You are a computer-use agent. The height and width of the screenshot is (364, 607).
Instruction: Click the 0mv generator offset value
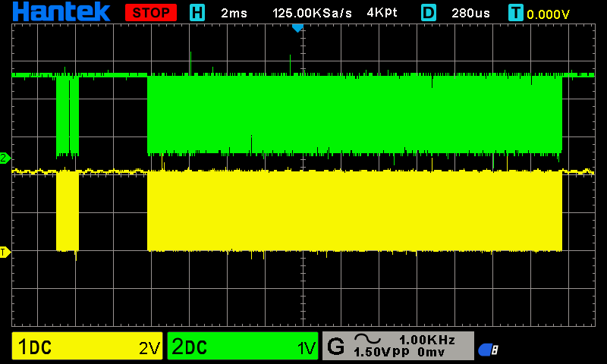(431, 353)
